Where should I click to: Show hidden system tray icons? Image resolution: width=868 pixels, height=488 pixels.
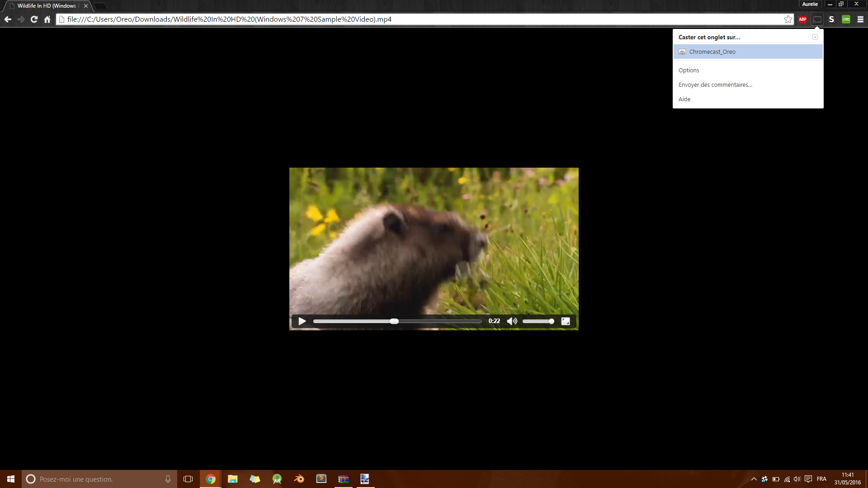[x=754, y=479]
